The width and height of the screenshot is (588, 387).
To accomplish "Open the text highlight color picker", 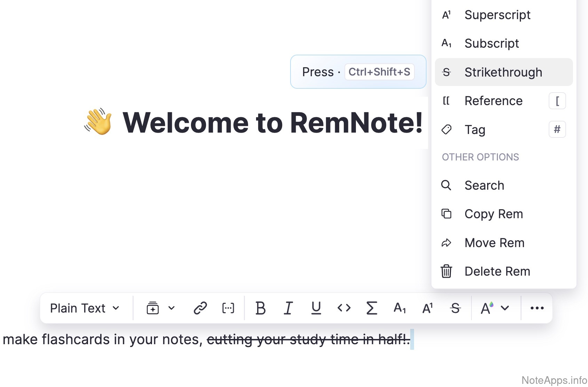I will 487,308.
